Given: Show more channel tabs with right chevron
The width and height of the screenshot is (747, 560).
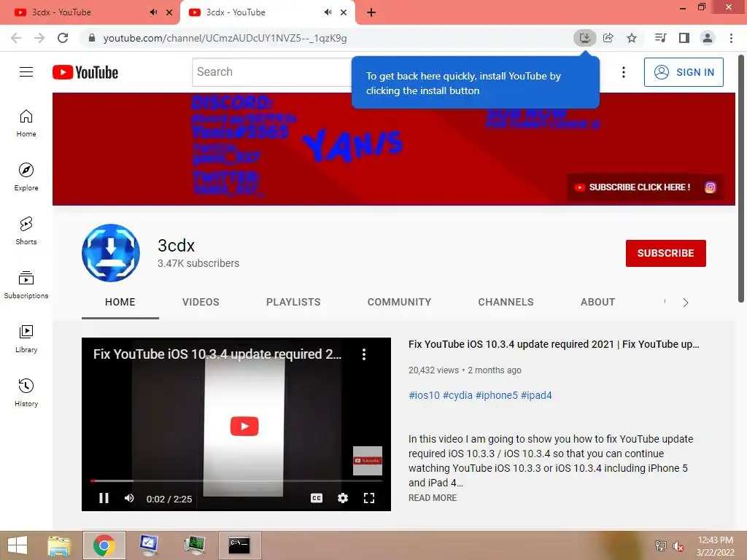Looking at the screenshot, I should [686, 303].
